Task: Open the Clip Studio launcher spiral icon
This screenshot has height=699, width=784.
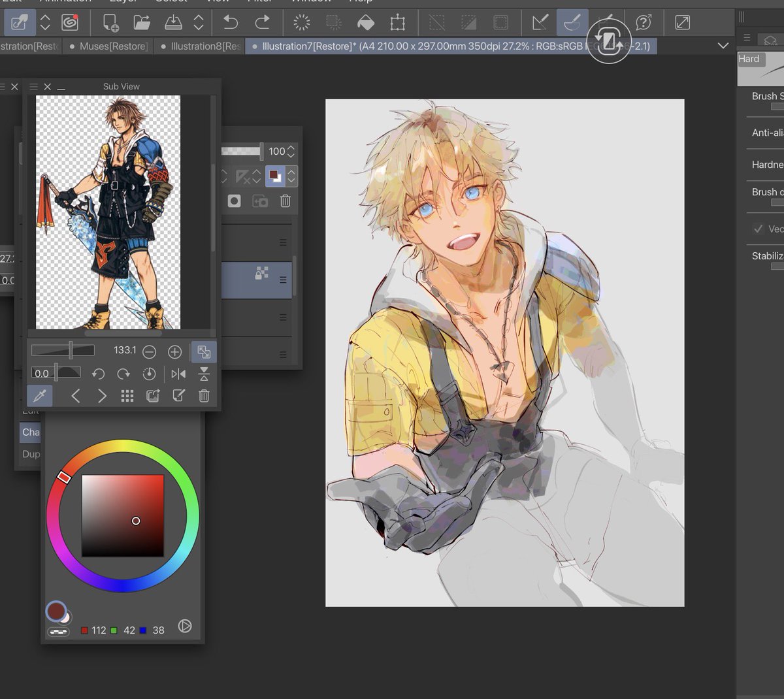Action: [x=70, y=23]
